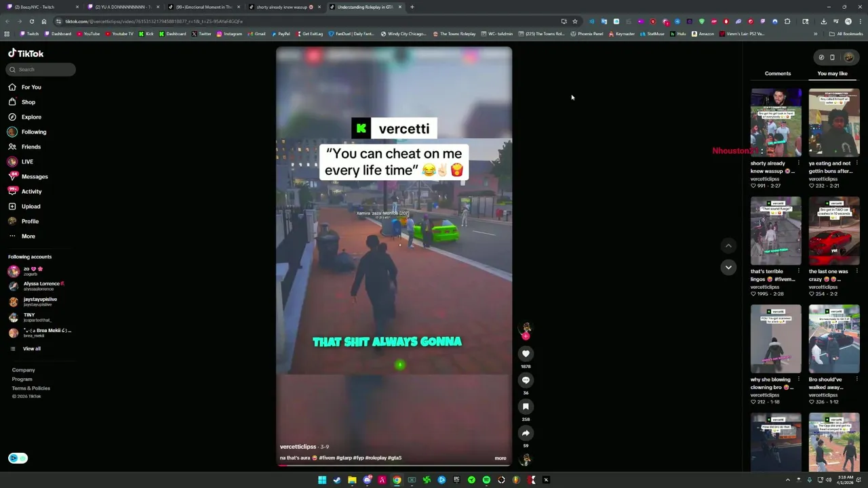
Task: Open the Kick bookmark
Action: pyautogui.click(x=146, y=34)
